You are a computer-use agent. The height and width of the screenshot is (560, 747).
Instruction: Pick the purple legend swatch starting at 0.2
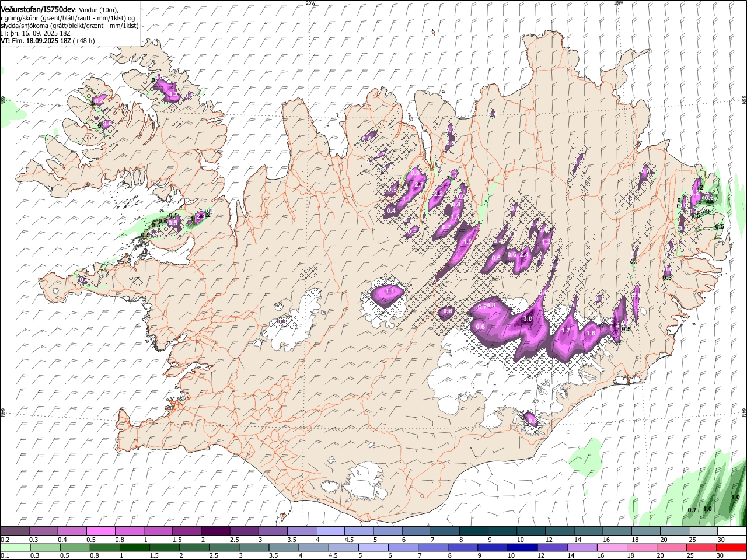click(15, 531)
